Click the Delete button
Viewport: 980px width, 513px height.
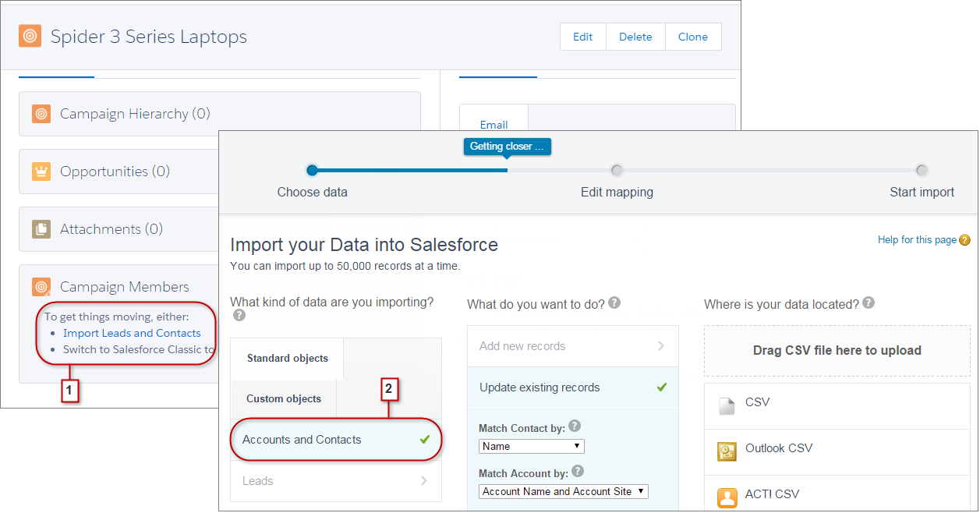point(635,37)
